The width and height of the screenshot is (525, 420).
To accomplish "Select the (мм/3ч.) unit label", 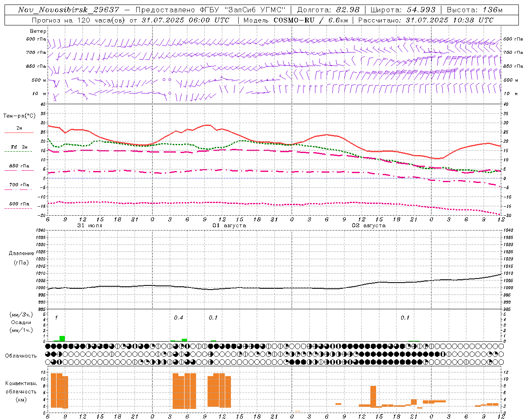I will pos(21,315).
